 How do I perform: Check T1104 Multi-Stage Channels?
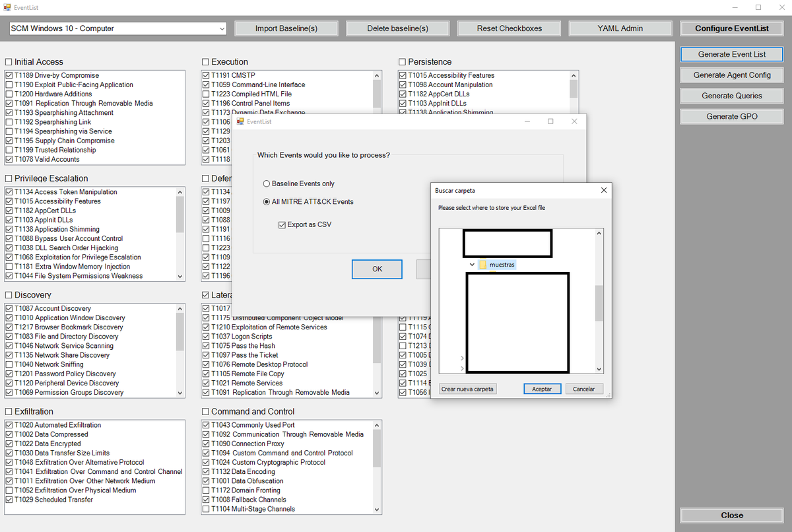click(206, 509)
